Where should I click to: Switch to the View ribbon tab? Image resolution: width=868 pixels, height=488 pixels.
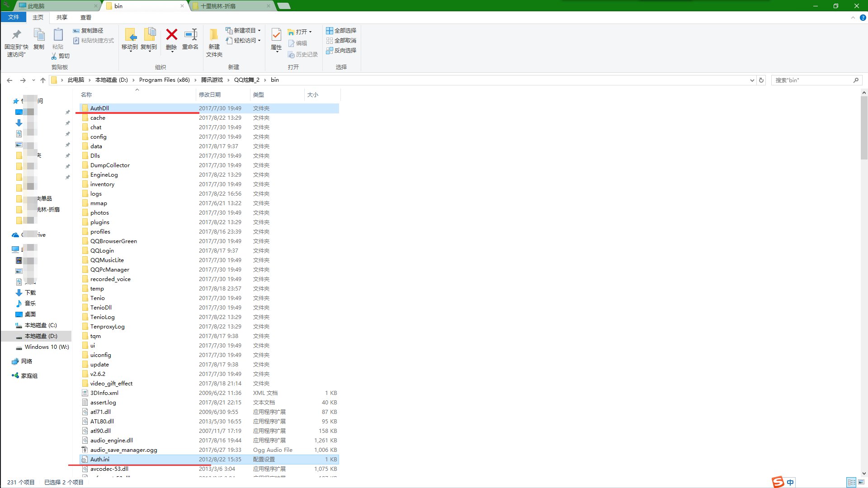(86, 17)
